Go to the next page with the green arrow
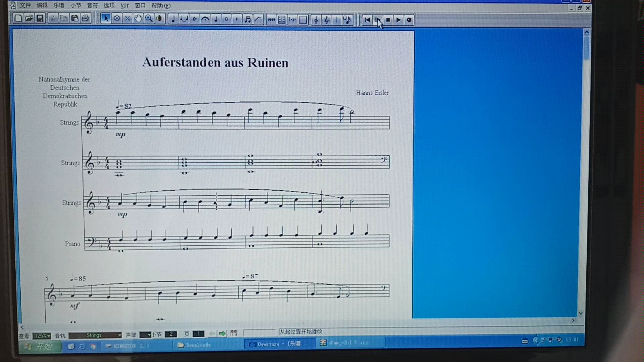The height and width of the screenshot is (362, 644). 222,333
